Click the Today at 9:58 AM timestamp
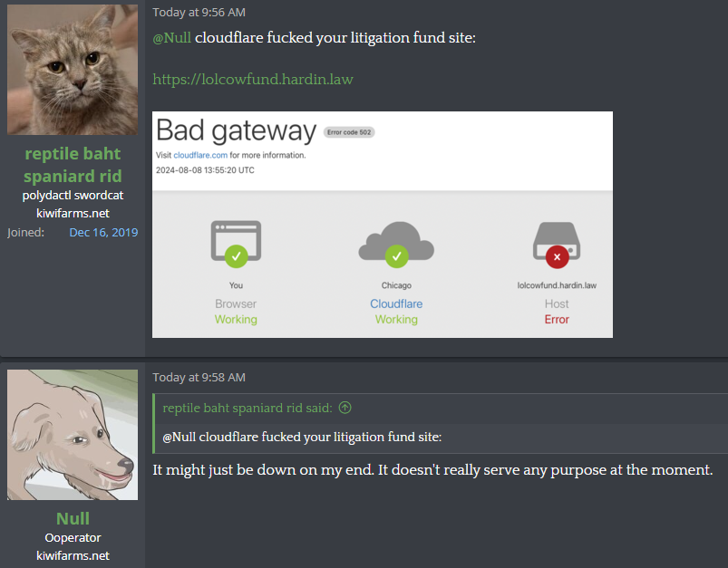Viewport: 728px width, 568px height. click(x=199, y=377)
